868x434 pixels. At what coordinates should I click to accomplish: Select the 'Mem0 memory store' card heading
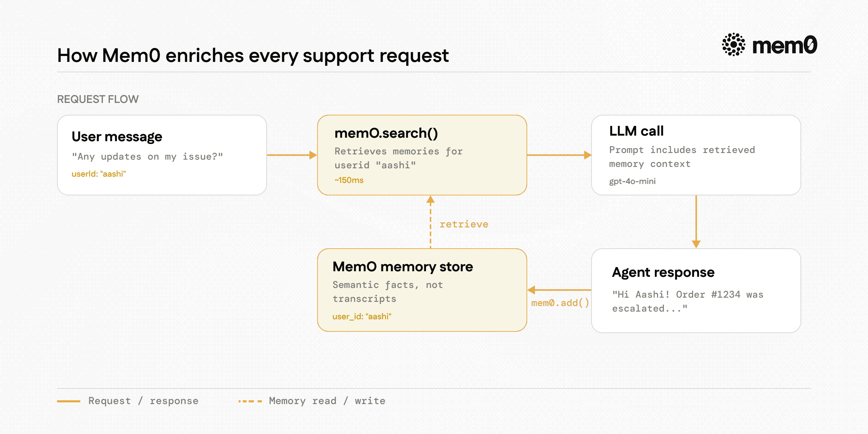tap(403, 267)
